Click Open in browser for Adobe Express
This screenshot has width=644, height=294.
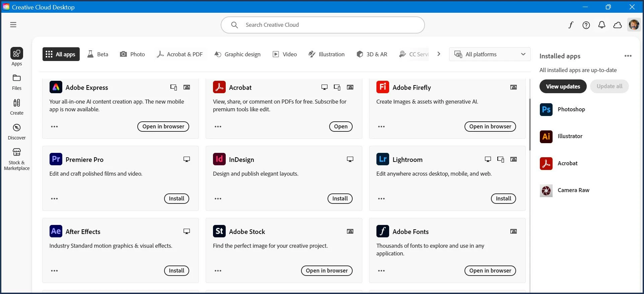coord(163,127)
